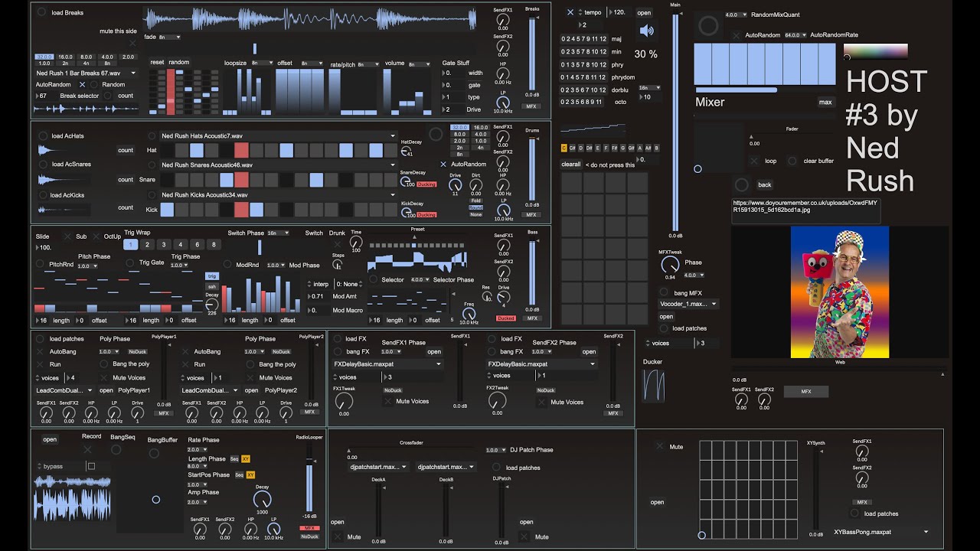Click the Bass Drive dial
This screenshot has height=551, width=980.
(x=503, y=298)
